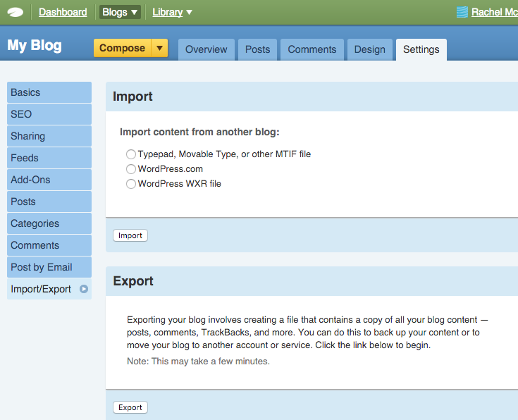This screenshot has width=518, height=420.
Task: Open Posts settings in the sidebar
Action: coord(49,202)
